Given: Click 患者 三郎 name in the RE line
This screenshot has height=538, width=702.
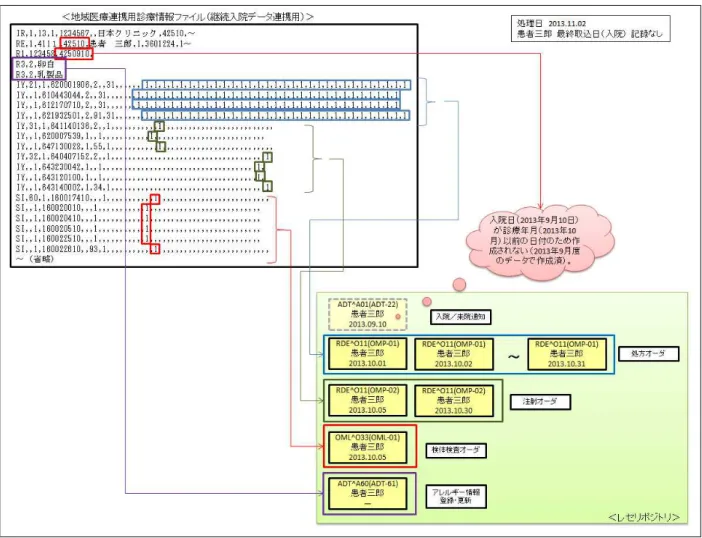Looking at the screenshot, I should pos(111,43).
